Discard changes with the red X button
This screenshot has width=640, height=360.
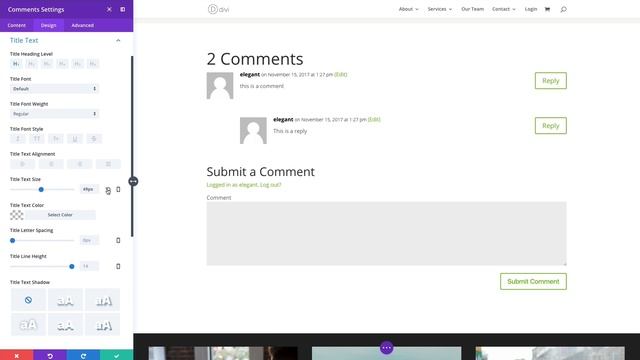pos(17,355)
